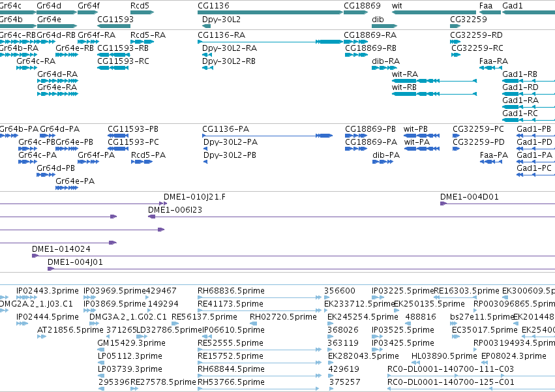Select the Gad1-RC transcript label

tap(520, 113)
